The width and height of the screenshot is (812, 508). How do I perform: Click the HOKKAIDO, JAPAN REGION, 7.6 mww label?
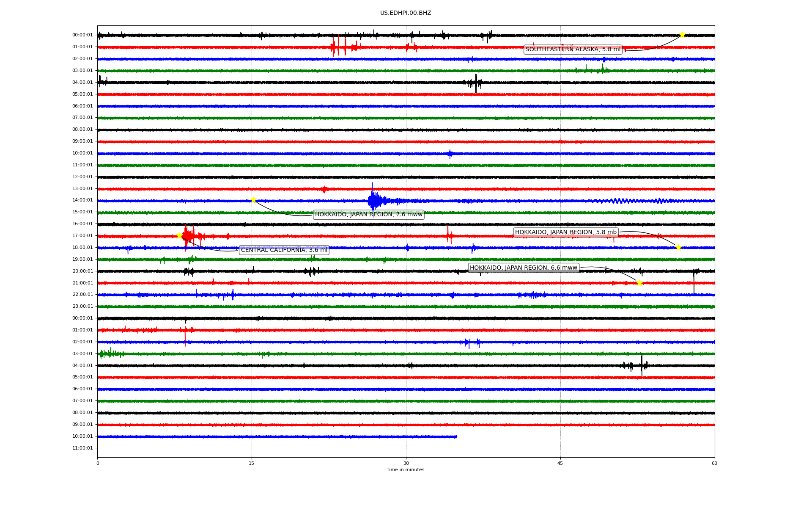point(368,215)
